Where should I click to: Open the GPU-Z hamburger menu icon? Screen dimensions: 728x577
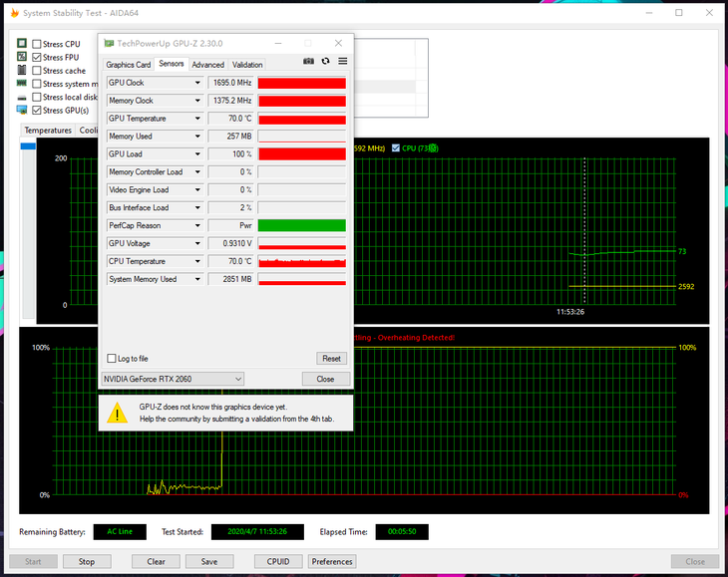342,62
